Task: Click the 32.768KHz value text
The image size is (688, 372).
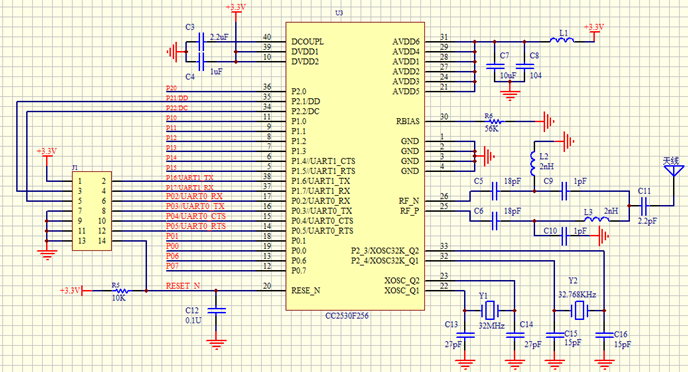Action: click(577, 295)
